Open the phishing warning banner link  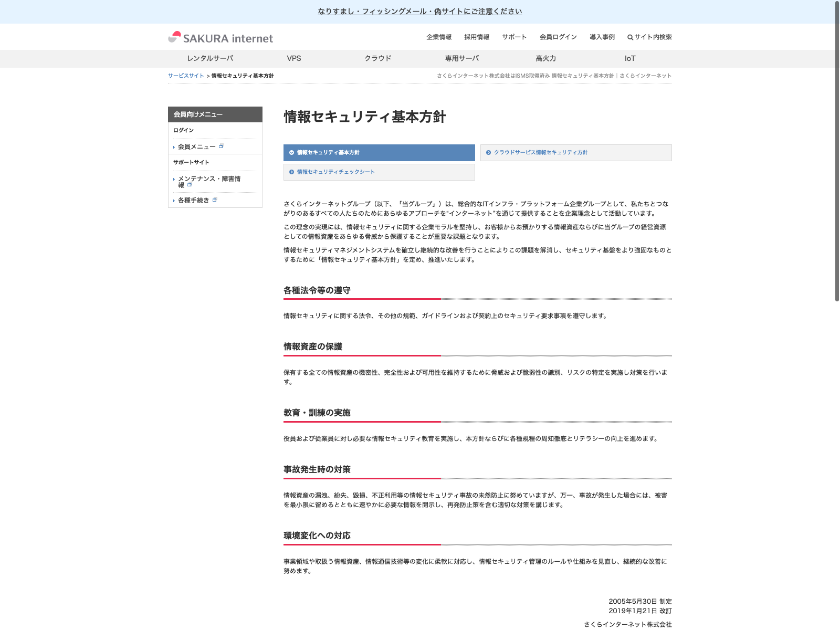point(420,12)
